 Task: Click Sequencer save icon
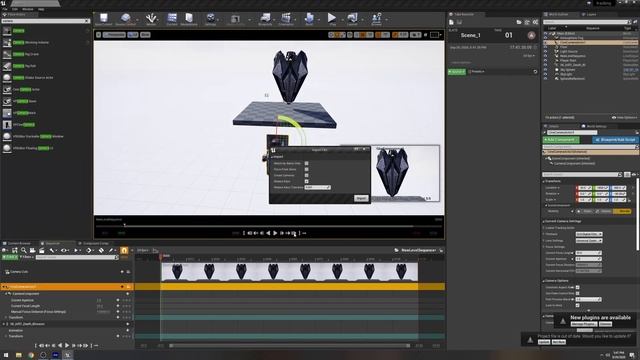(x=15, y=250)
